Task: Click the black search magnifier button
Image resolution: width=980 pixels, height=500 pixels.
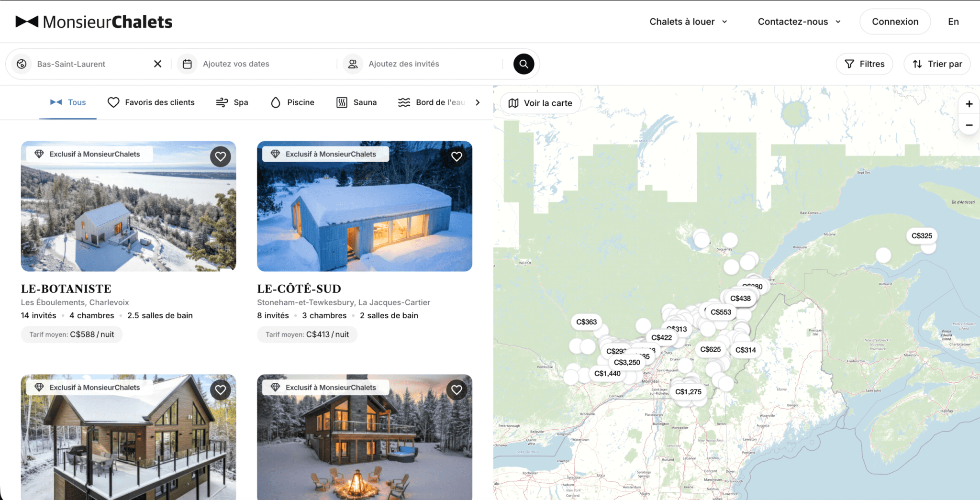Action: pos(523,64)
